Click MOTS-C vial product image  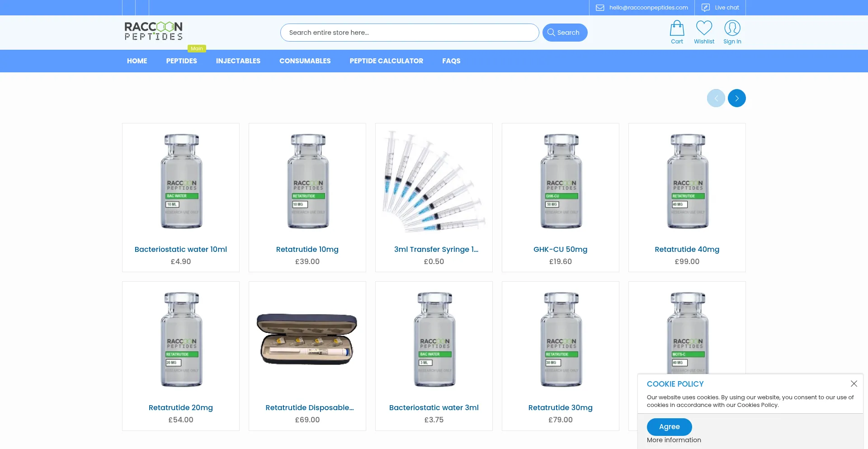(x=688, y=332)
